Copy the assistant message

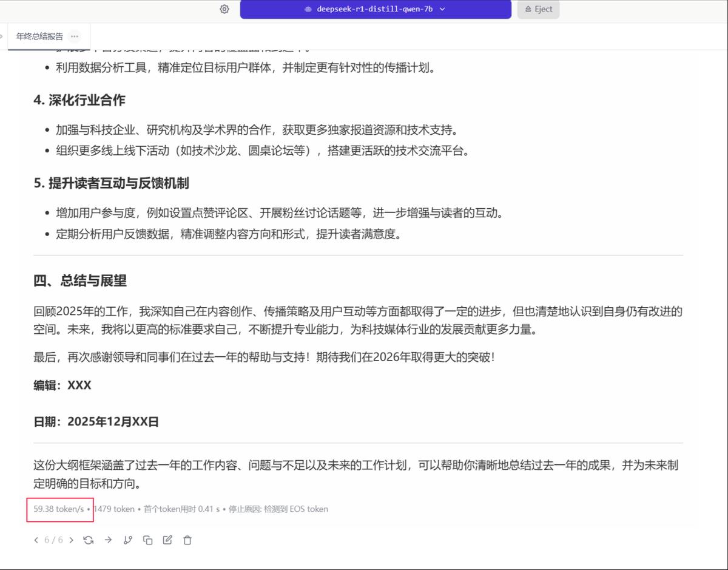point(148,540)
